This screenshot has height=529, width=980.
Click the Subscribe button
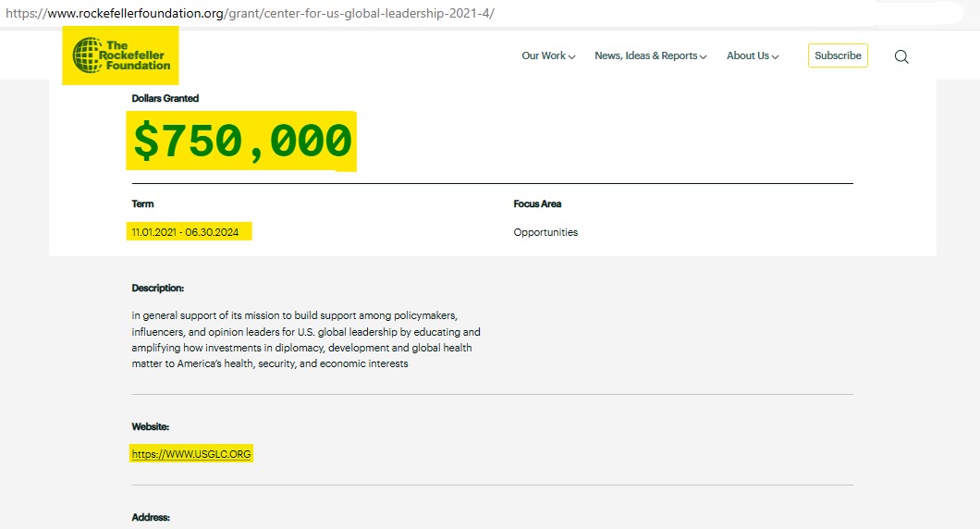(838, 55)
